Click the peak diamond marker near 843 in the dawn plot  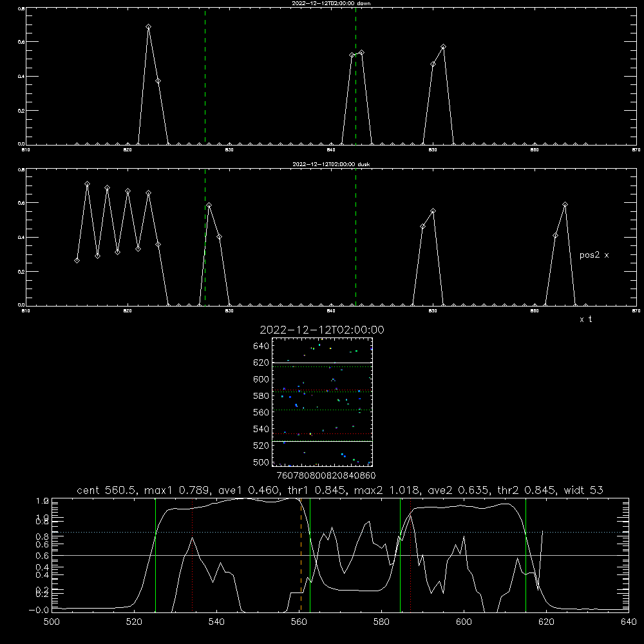pyautogui.click(x=361, y=53)
